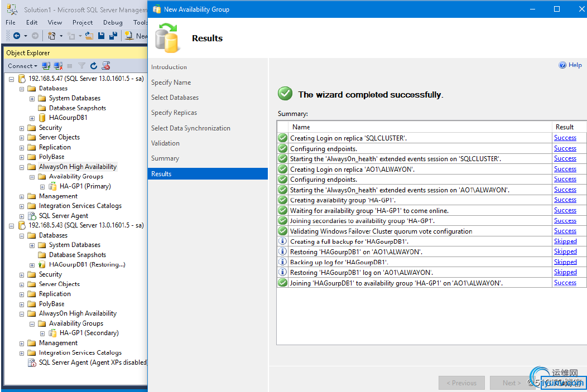
Task: Collapse the 192.168.5.47 server node
Action: (x=12, y=79)
